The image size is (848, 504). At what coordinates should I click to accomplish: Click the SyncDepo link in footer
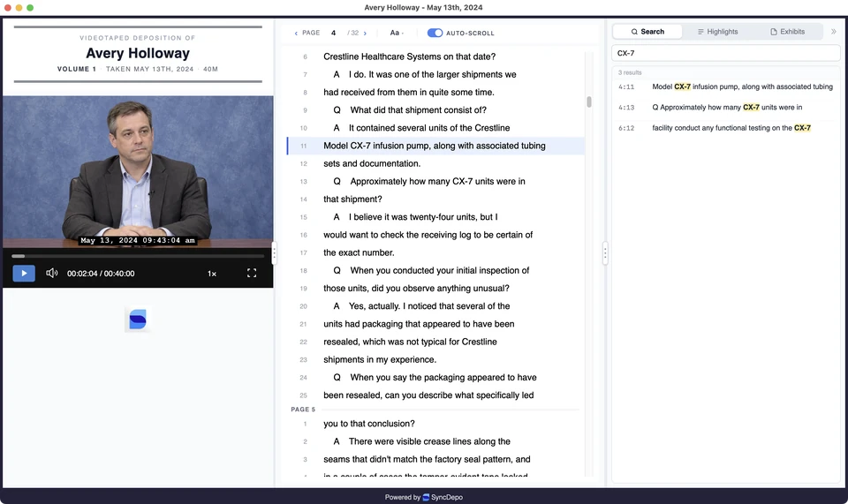pos(443,498)
